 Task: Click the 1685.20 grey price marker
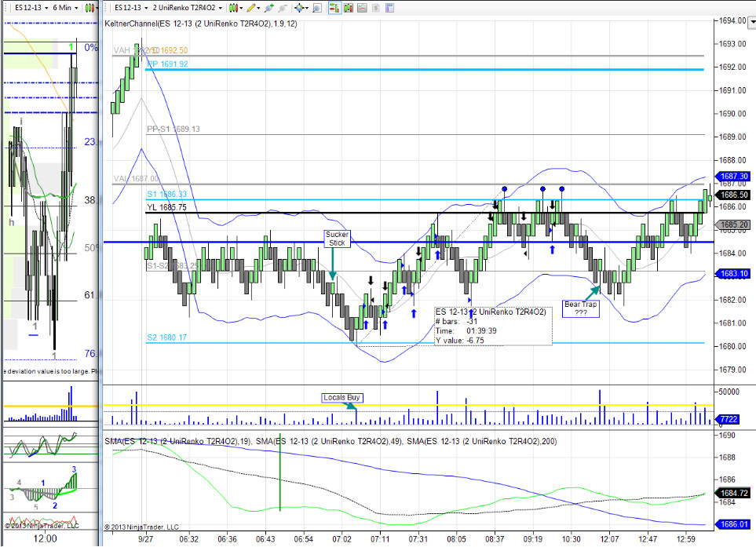tap(733, 224)
